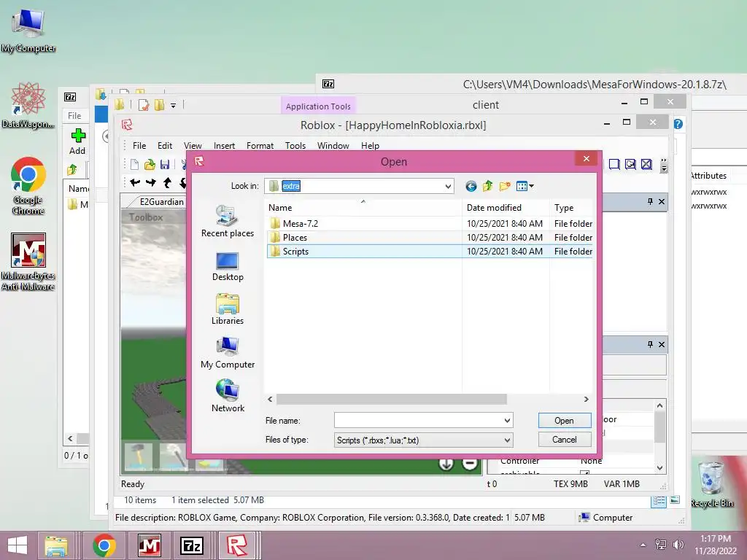Select Desktop in the places bar

(228, 267)
